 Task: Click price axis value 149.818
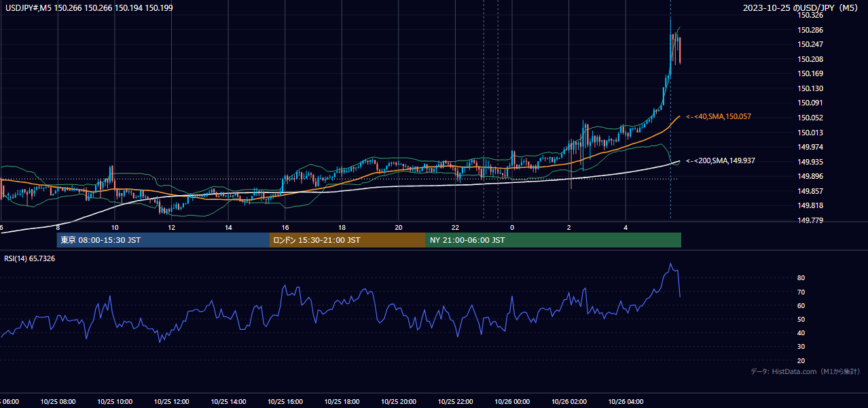pos(810,205)
